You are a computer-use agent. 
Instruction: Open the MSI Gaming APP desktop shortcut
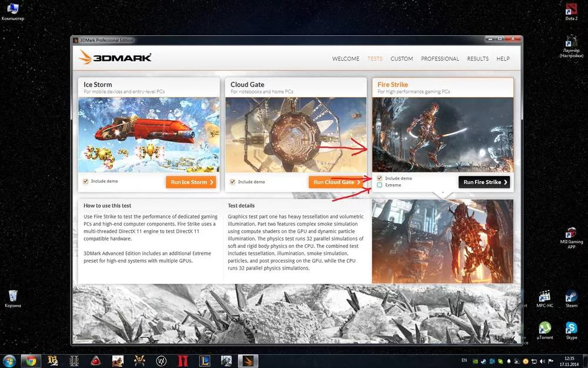click(x=571, y=237)
